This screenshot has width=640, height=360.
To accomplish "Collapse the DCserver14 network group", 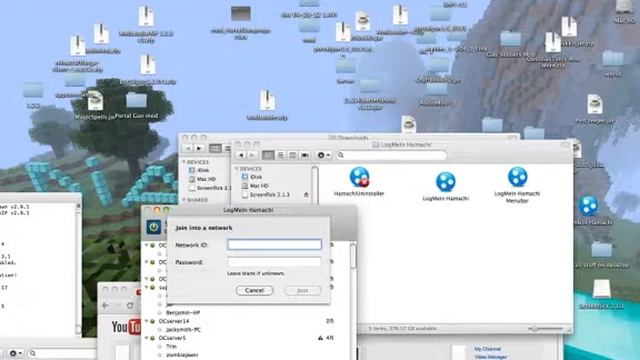I will tap(146, 321).
